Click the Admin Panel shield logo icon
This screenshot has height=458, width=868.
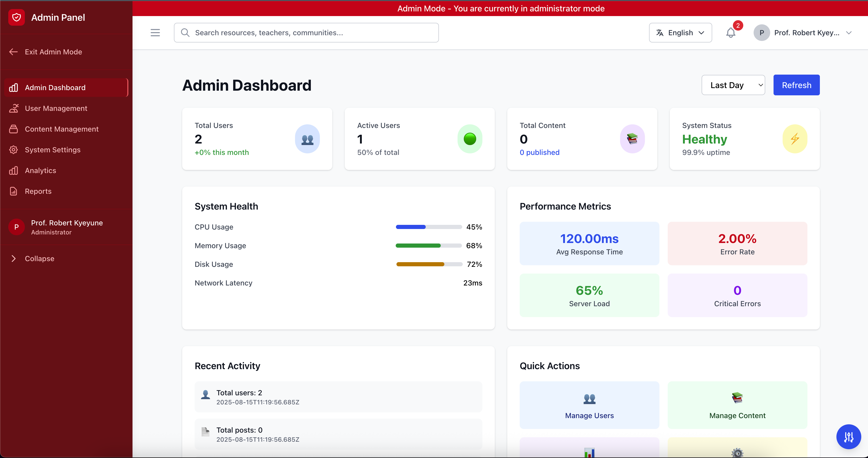[16, 17]
